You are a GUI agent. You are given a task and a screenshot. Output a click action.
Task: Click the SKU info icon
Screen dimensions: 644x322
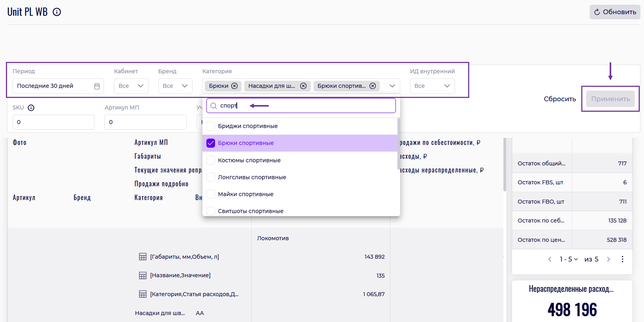pyautogui.click(x=31, y=108)
